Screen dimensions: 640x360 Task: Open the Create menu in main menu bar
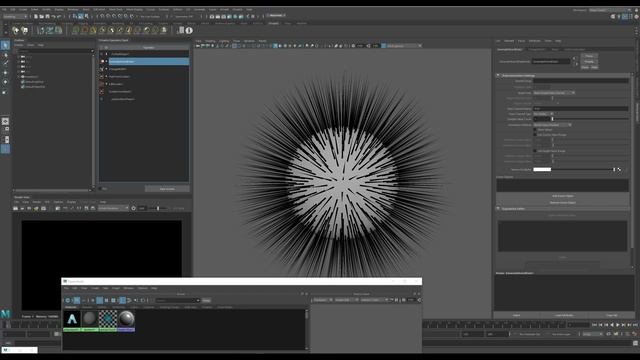pyautogui.click(x=23, y=9)
